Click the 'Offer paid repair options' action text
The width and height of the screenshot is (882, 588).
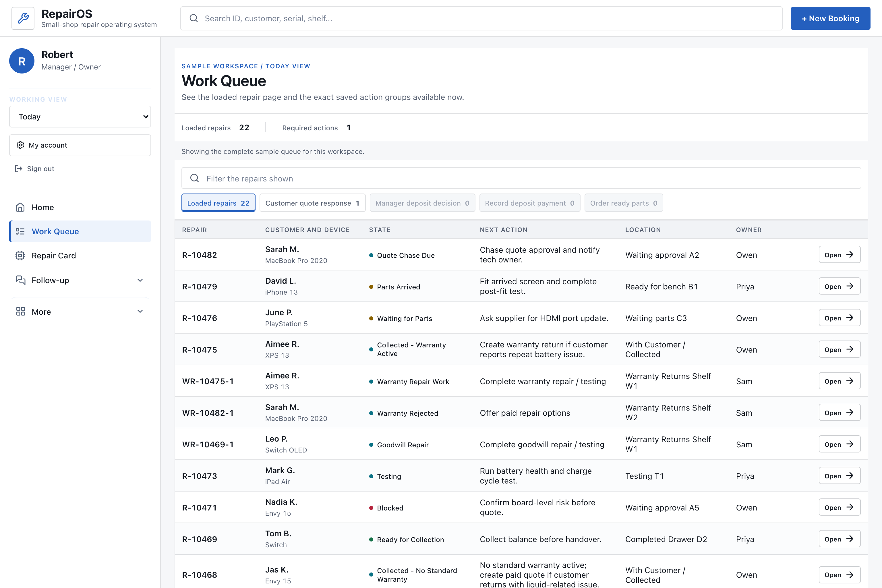525,413
